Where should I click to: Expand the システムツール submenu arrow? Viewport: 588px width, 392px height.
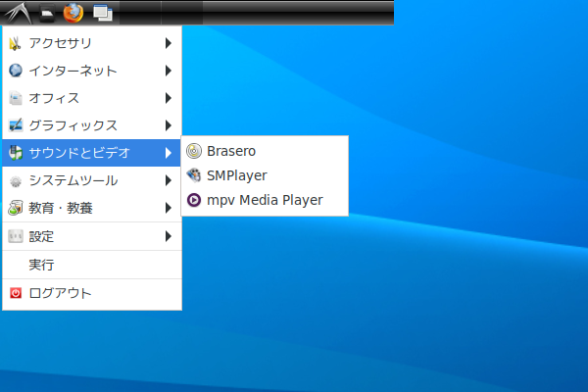[x=169, y=180]
